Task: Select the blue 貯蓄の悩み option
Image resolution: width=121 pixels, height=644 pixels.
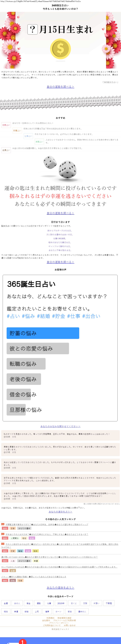Action: coord(43,333)
